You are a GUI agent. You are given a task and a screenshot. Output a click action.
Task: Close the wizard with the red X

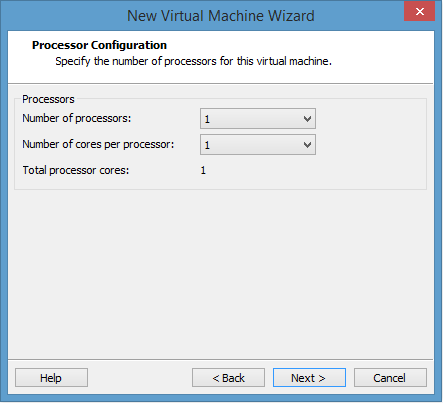(x=420, y=11)
